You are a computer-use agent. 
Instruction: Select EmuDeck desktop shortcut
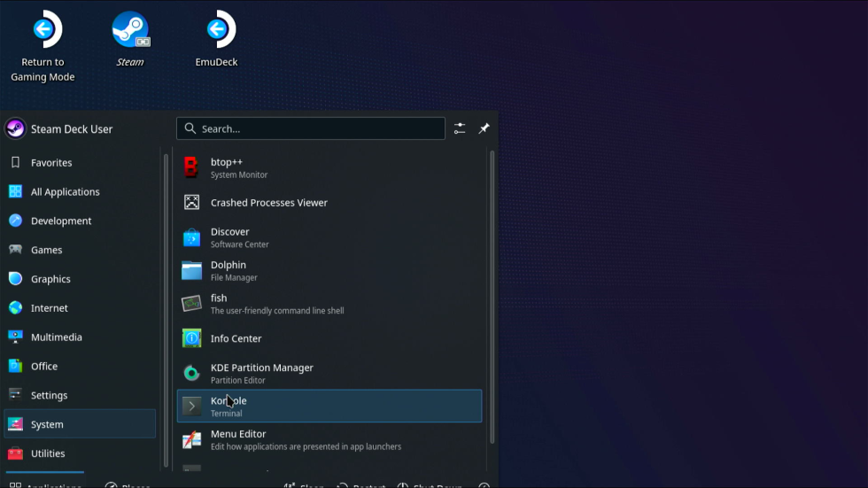tap(217, 40)
